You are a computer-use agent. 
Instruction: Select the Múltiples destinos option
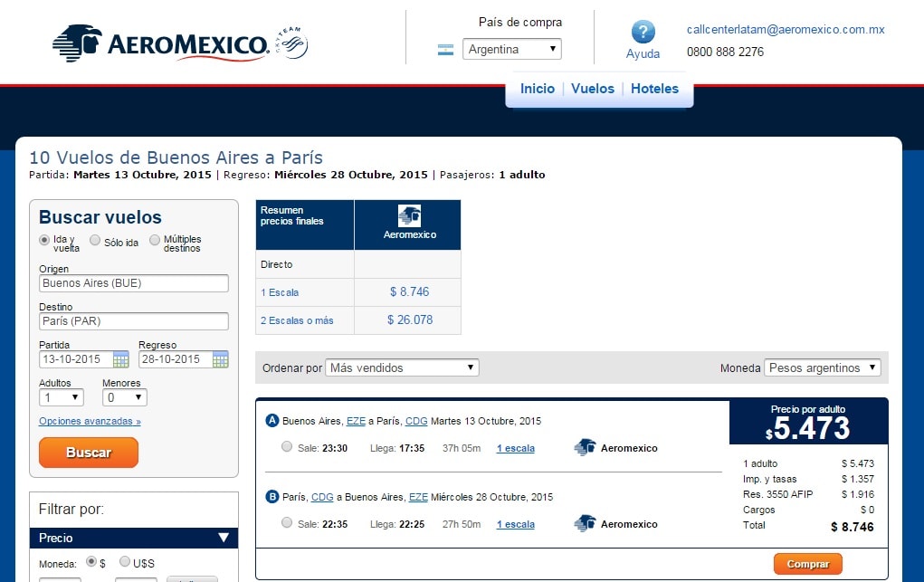coord(155,240)
